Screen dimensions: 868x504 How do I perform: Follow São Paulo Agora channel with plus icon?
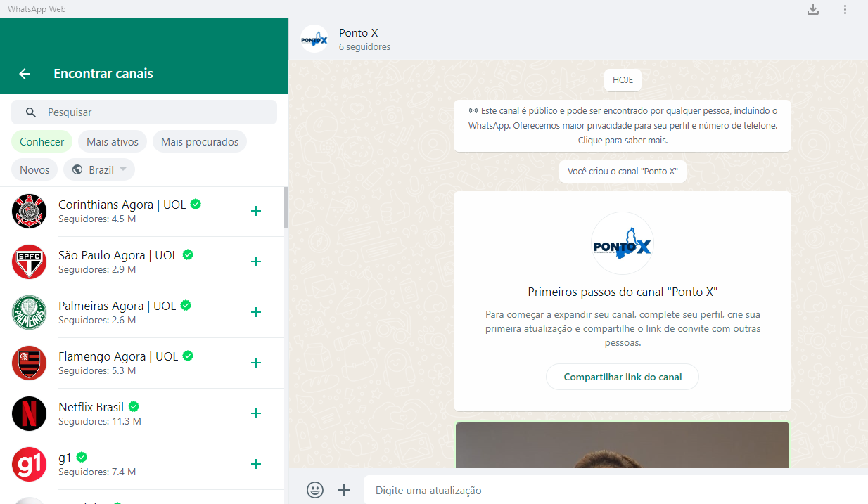[256, 261]
